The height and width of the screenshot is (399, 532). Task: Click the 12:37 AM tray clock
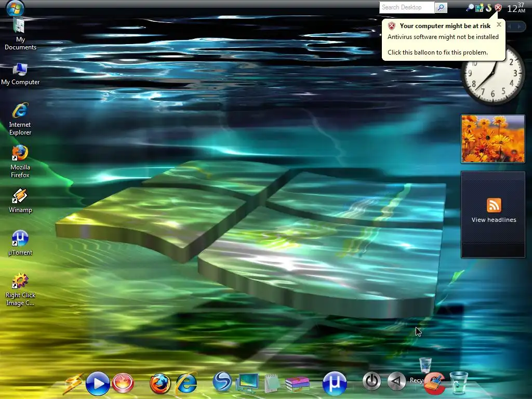[516, 7]
